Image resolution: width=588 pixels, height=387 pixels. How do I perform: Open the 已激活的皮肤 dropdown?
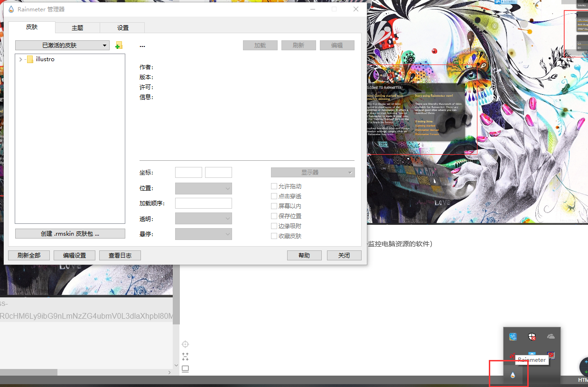coord(62,45)
